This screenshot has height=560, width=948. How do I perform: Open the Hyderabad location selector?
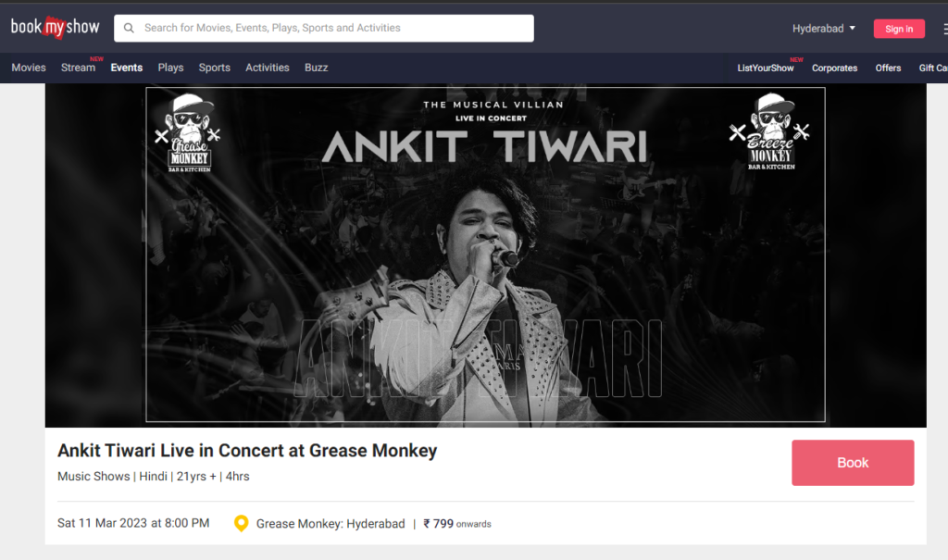[823, 29]
